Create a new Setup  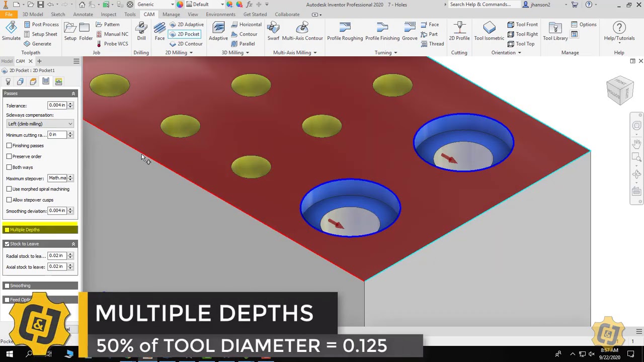click(x=70, y=32)
